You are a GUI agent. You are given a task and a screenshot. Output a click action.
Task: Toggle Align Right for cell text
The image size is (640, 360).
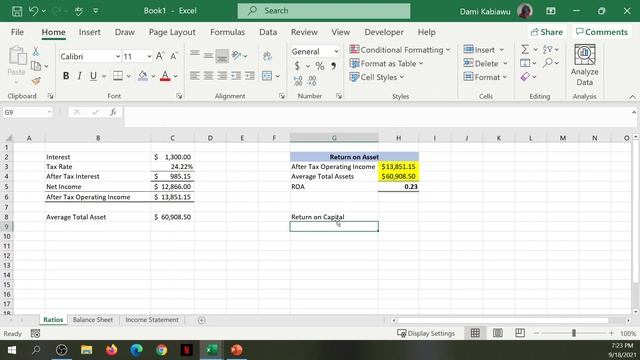coord(222,76)
